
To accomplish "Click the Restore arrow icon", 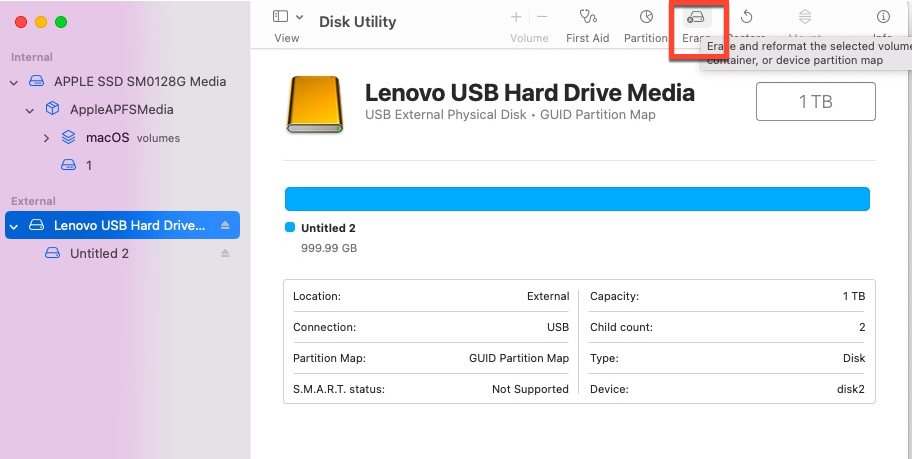I will 746,17.
